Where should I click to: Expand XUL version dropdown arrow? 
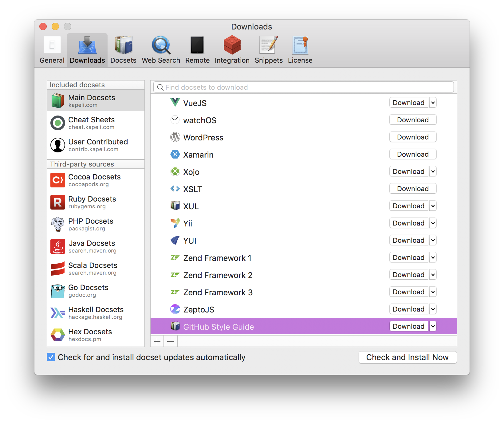click(433, 206)
